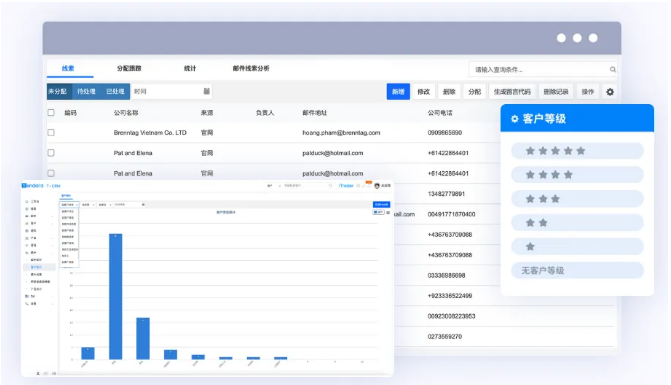The image size is (671, 385).
Task: Click the phone number 00923008223853
Action: pos(451,316)
